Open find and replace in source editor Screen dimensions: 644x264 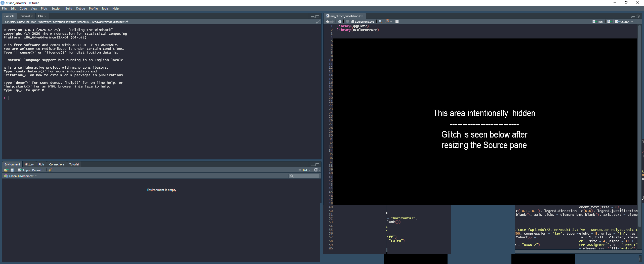[380, 22]
